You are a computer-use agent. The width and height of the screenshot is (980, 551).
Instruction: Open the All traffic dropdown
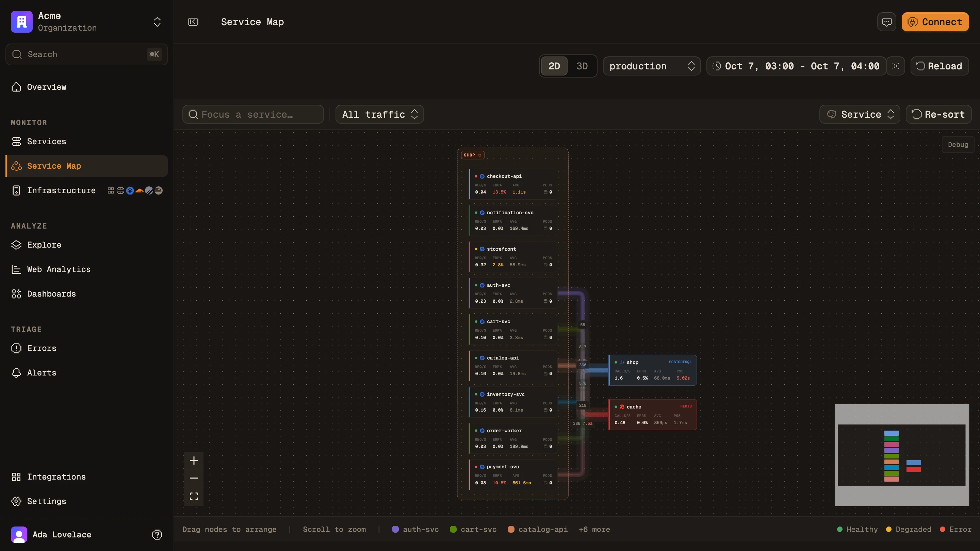pos(379,115)
